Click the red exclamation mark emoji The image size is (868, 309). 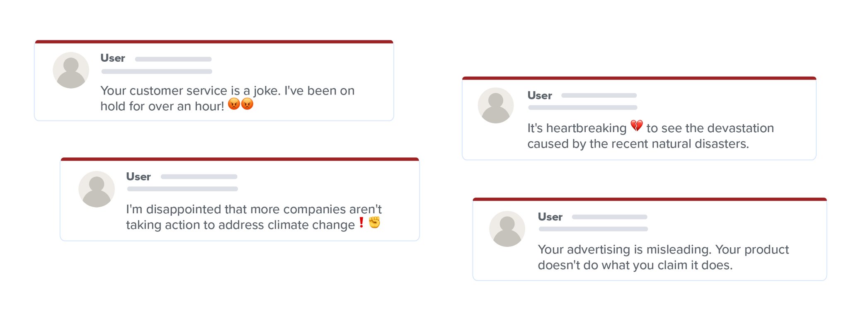(x=361, y=222)
